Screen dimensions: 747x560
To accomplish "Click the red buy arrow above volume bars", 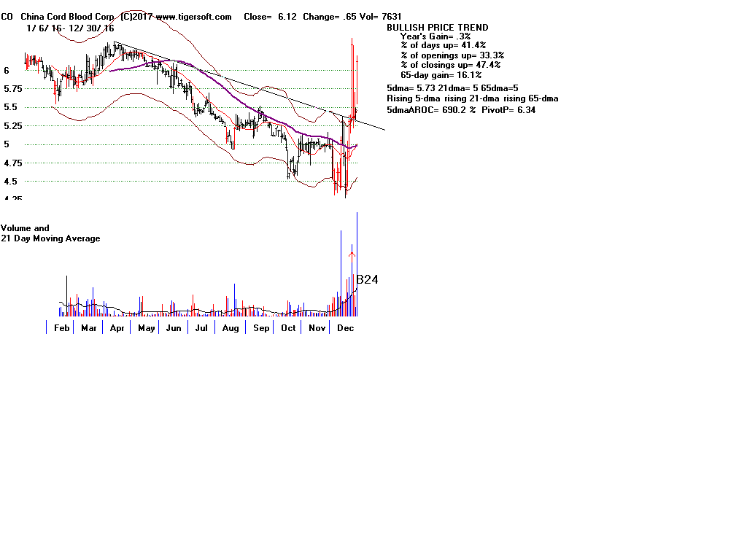I will coord(352,255).
